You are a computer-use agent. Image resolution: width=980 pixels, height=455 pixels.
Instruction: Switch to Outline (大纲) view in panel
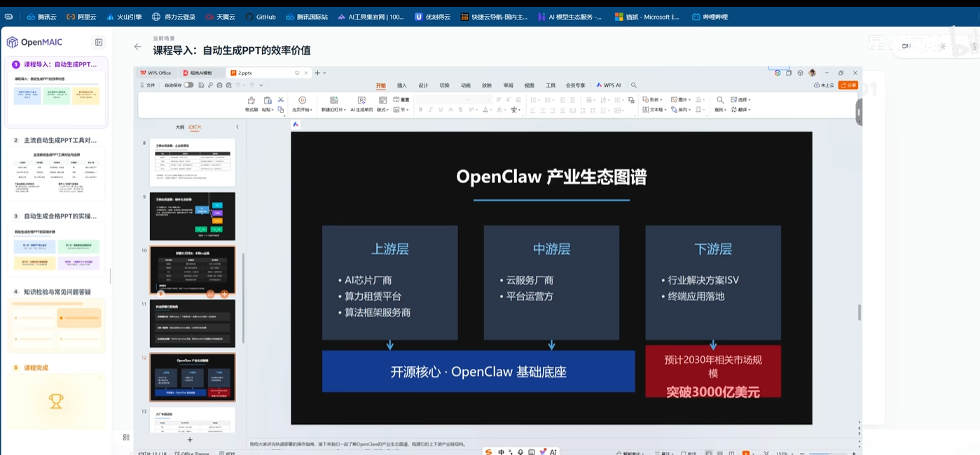click(179, 127)
